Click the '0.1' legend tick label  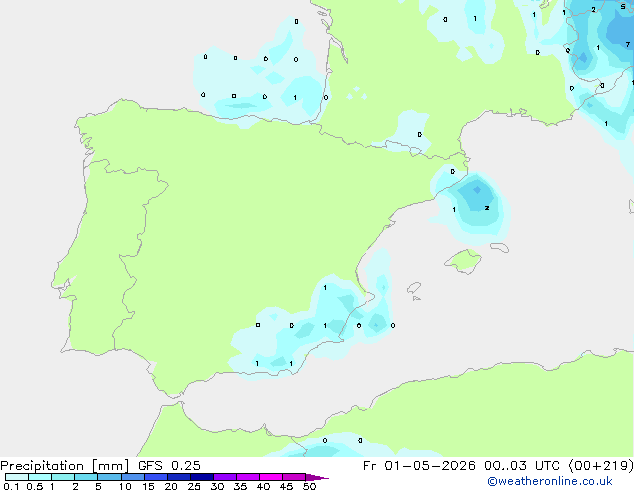[11, 486]
